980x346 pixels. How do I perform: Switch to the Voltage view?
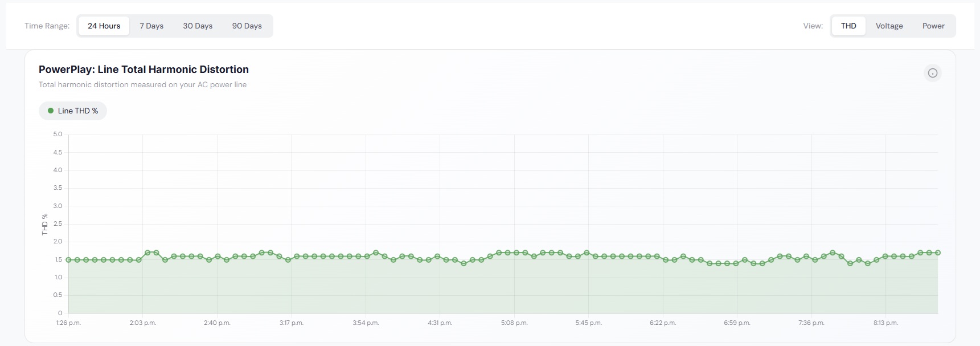889,26
